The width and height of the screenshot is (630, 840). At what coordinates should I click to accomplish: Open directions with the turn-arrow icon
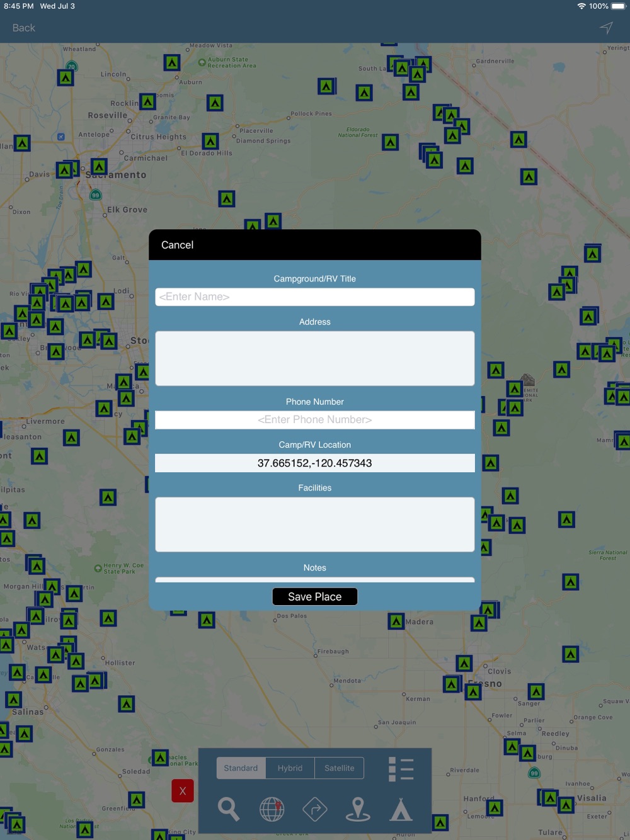click(x=315, y=809)
